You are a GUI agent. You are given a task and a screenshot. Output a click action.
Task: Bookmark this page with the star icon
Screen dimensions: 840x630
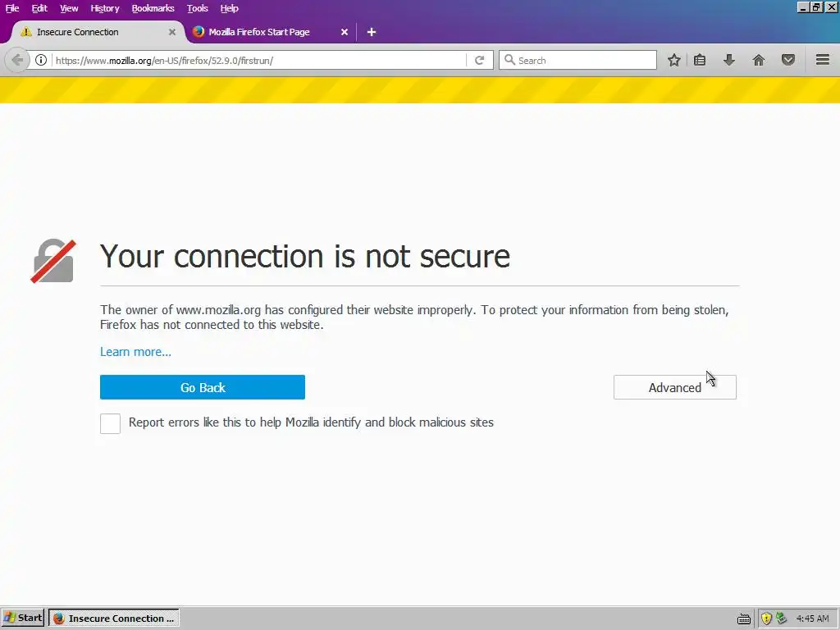674,60
